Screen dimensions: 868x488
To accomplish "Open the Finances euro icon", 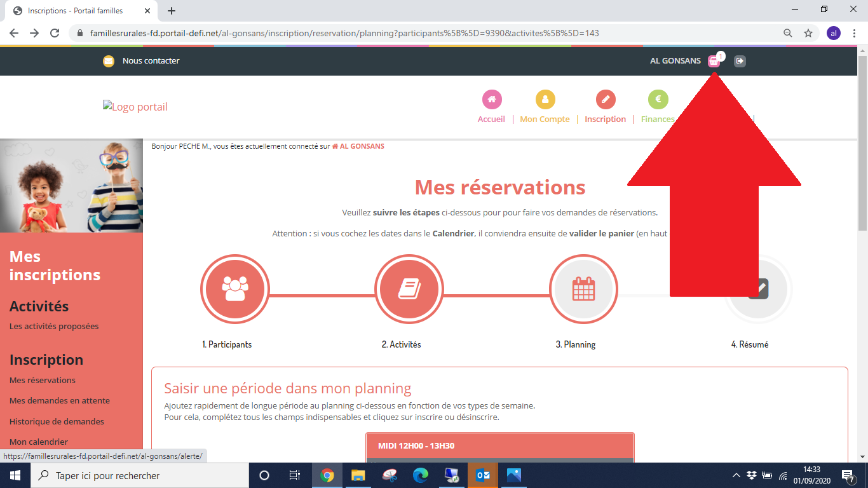I will [x=658, y=100].
